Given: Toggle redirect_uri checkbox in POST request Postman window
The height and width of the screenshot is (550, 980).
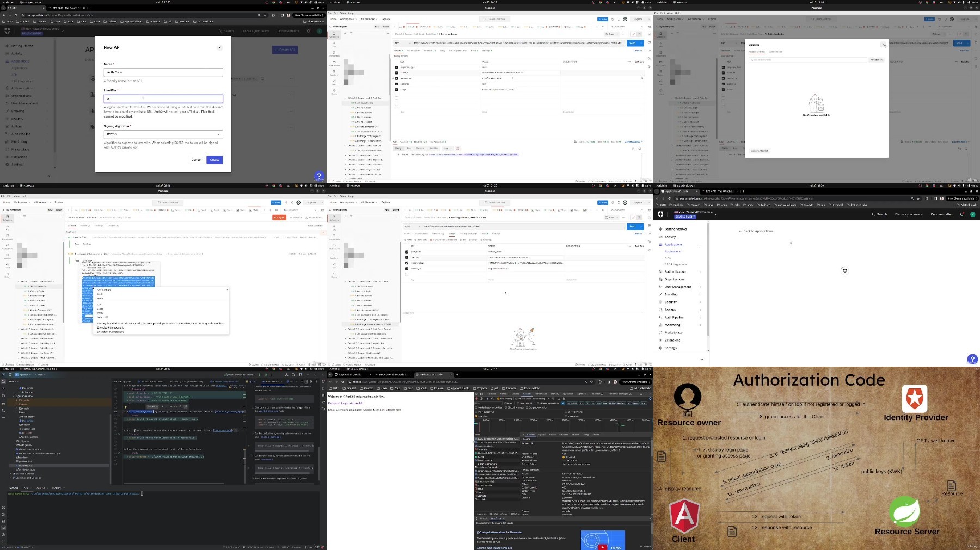Looking at the screenshot, I should (407, 268).
